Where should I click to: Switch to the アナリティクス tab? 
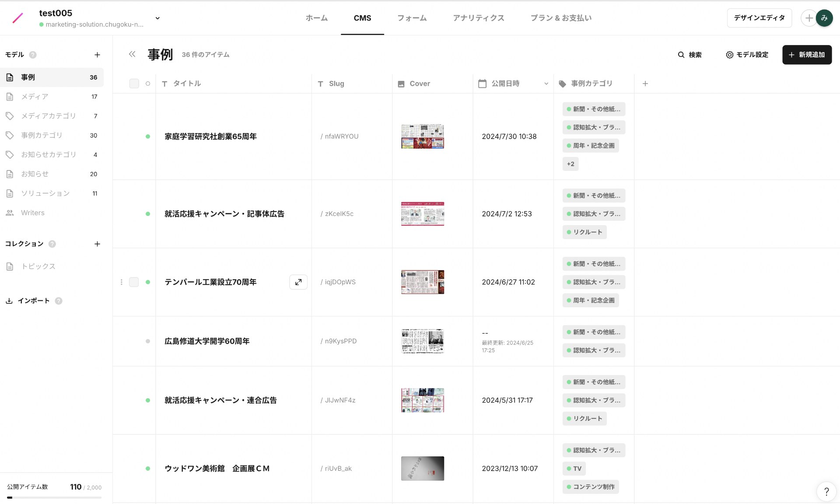point(479,18)
